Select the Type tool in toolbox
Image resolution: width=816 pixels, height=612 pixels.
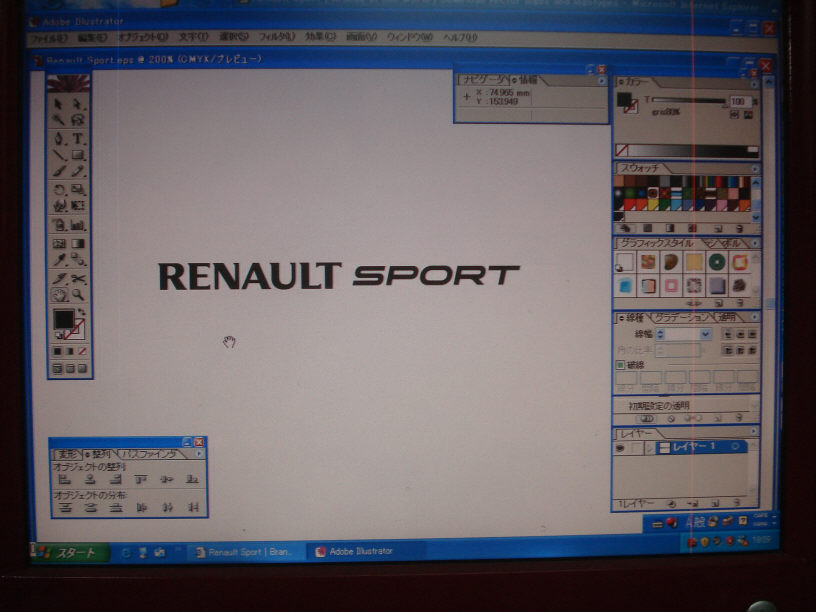coord(78,139)
